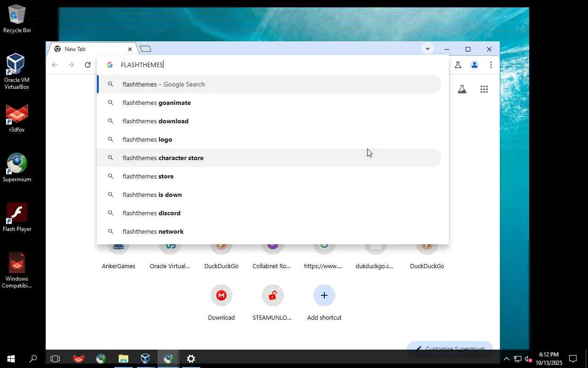Screen dimensions: 588x368
Task: Select suggestion 'flashthemes - Google Search'
Action: coord(269,84)
